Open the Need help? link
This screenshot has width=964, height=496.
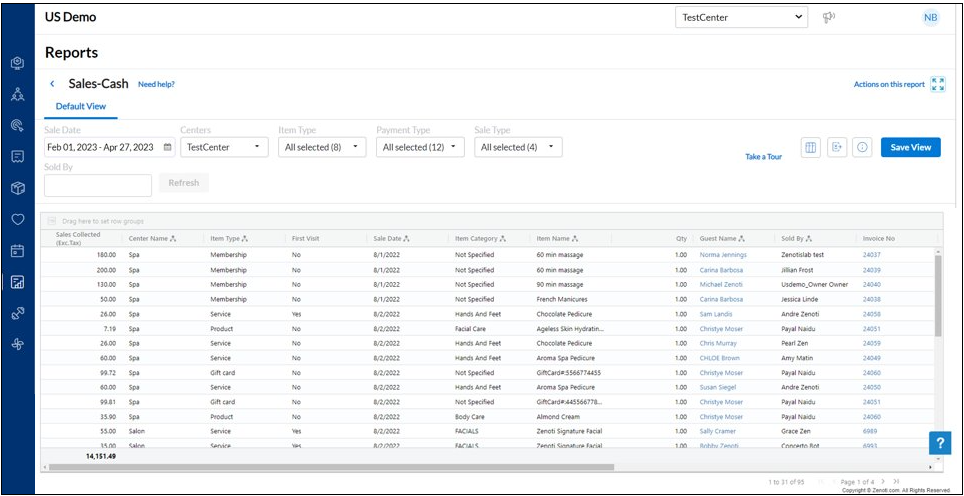[x=156, y=84]
